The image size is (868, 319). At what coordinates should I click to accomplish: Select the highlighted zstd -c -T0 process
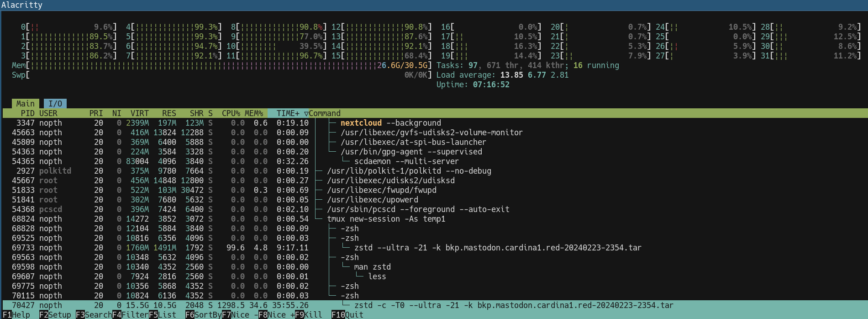pos(435,305)
